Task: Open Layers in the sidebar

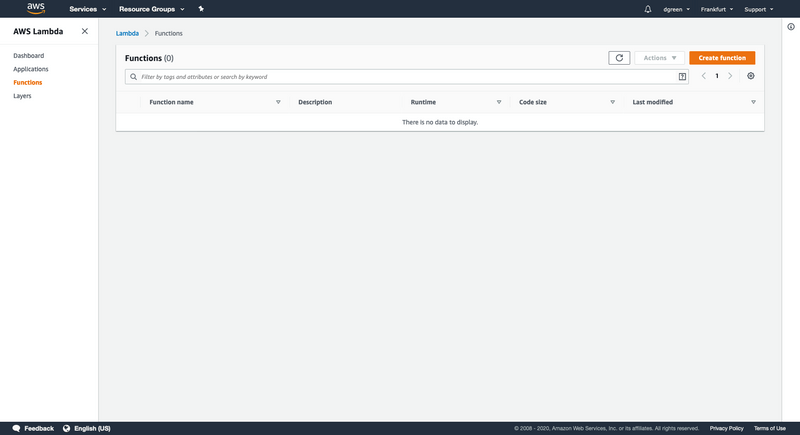Action: 22,96
